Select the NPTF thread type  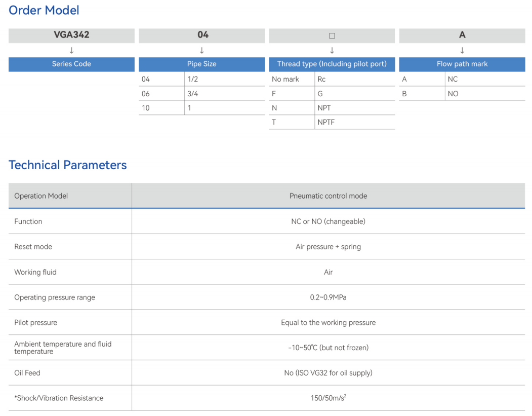click(326, 122)
